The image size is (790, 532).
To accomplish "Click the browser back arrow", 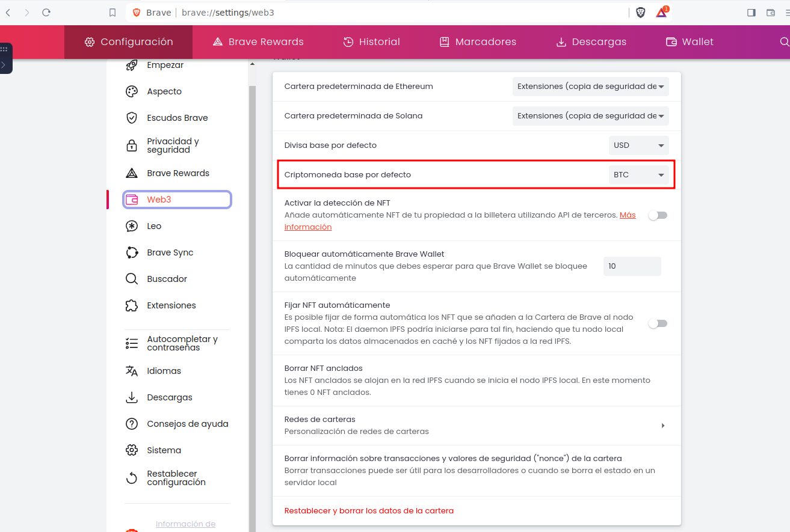I will point(8,12).
